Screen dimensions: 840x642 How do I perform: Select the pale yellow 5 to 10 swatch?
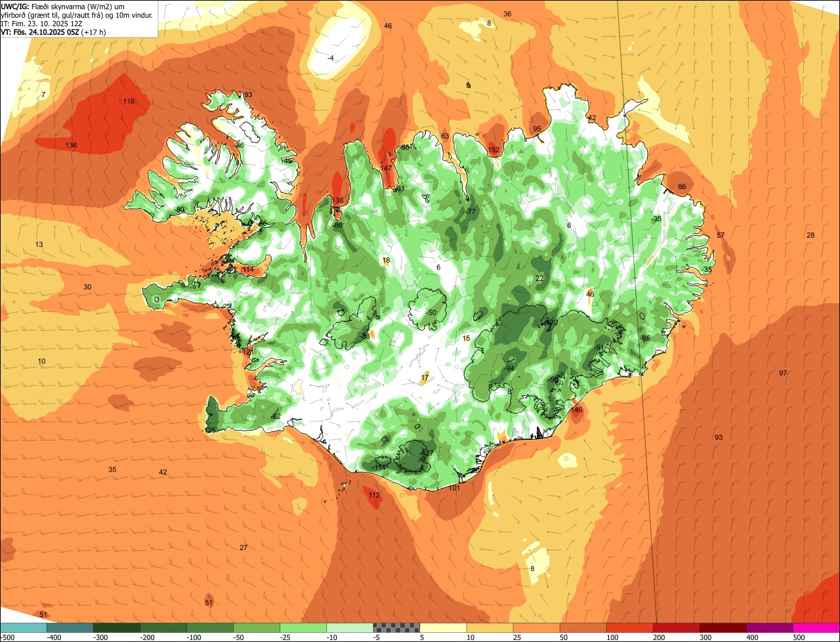[x=443, y=628]
